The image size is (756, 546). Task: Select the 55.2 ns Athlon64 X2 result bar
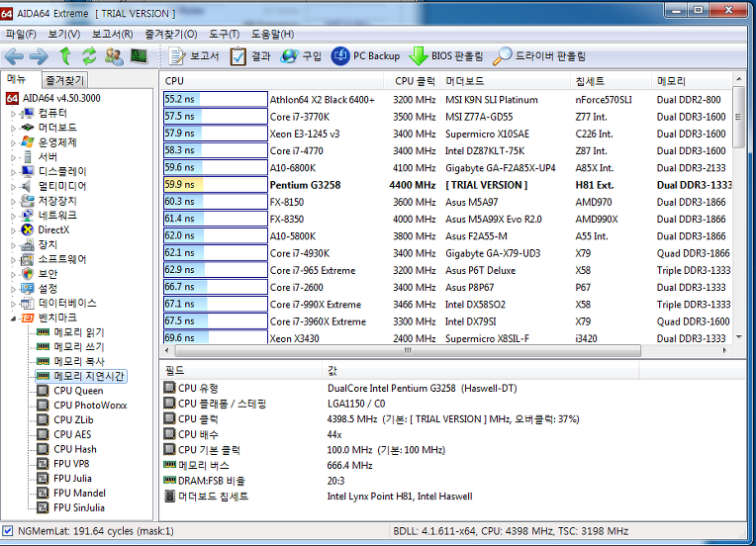[215, 99]
